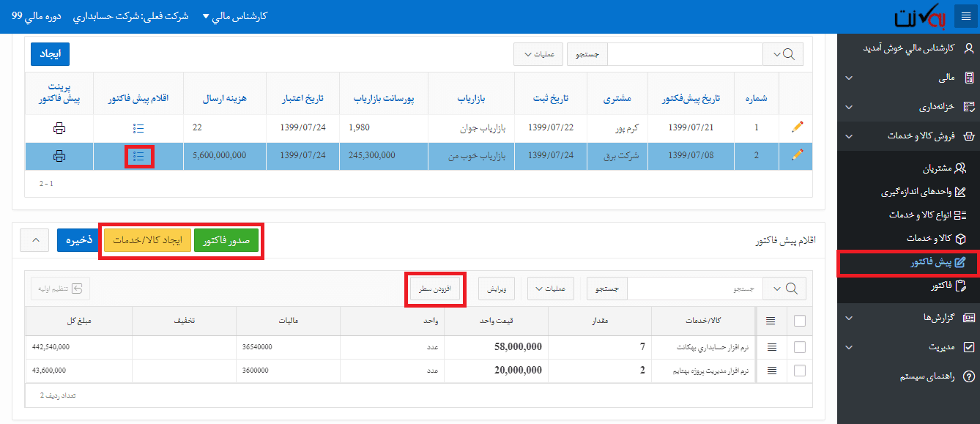This screenshot has width=980, height=424.
Task: Check the row for نرم افزار حسابداري بهکانت
Action: (x=799, y=347)
